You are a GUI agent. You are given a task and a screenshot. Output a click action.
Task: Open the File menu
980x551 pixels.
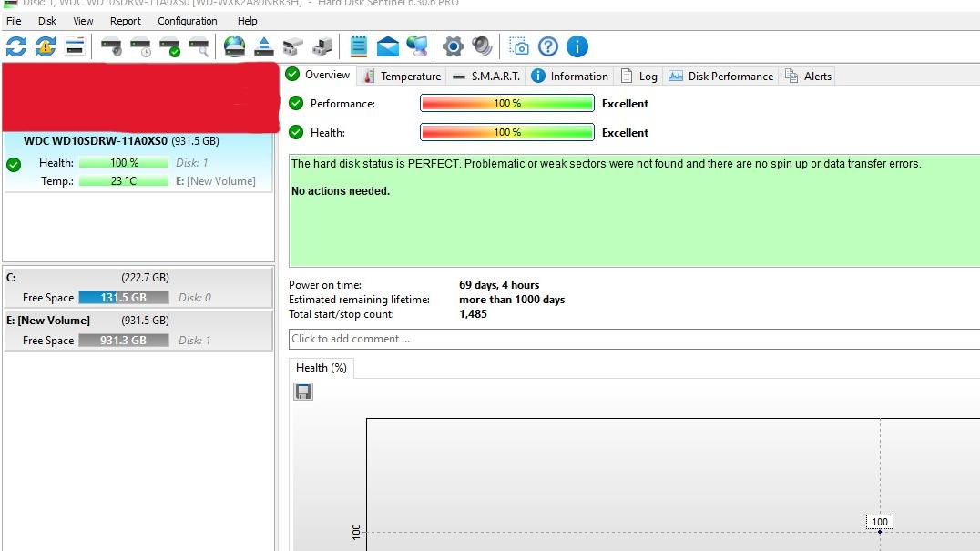(x=14, y=21)
